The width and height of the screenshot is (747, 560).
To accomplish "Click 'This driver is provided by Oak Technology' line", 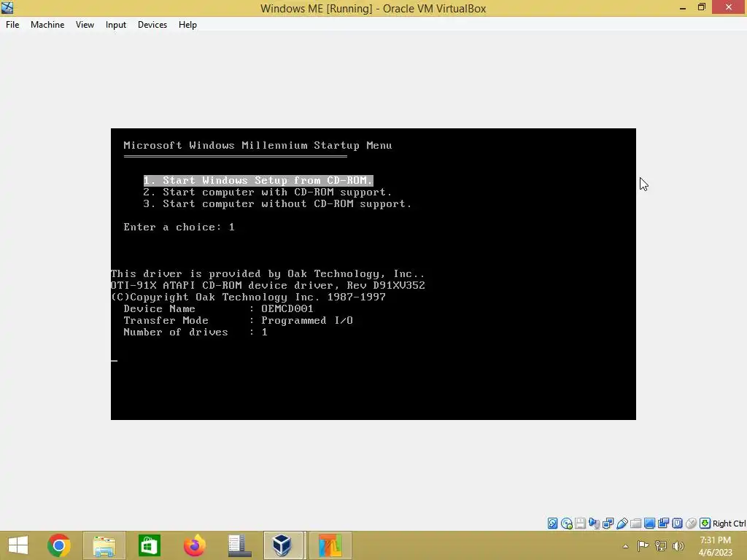I will (x=268, y=274).
